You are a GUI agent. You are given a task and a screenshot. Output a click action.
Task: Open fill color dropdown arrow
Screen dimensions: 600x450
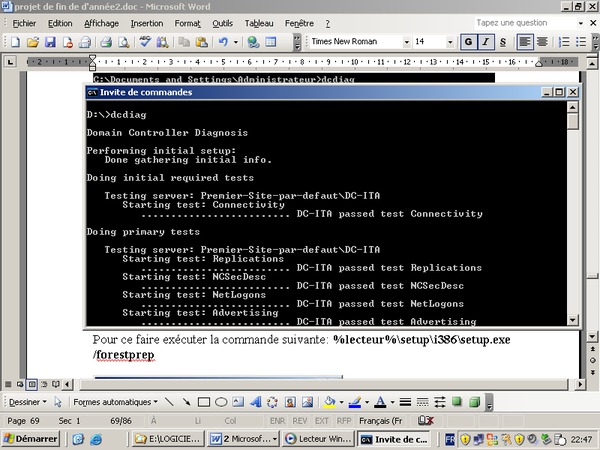pos(341,402)
